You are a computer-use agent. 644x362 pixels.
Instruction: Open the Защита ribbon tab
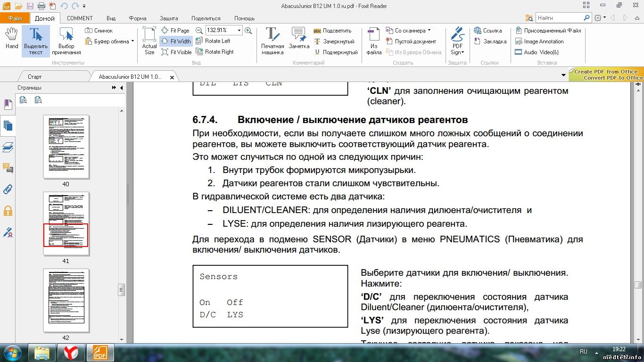point(168,18)
